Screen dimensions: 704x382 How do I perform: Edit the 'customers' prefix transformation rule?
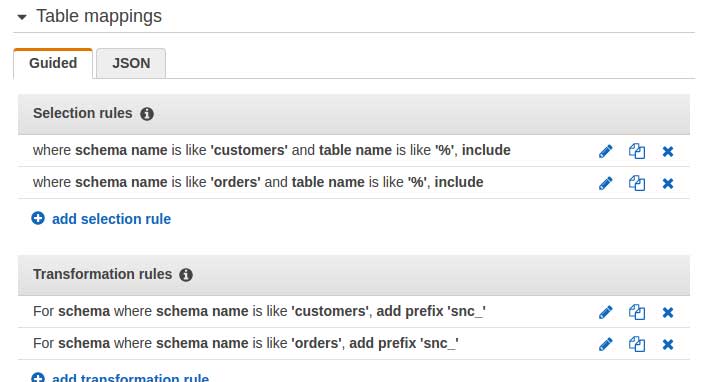tap(606, 312)
